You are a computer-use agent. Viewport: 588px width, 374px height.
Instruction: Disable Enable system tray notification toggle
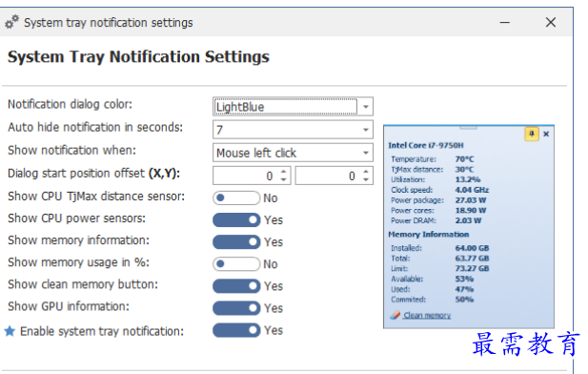236,330
